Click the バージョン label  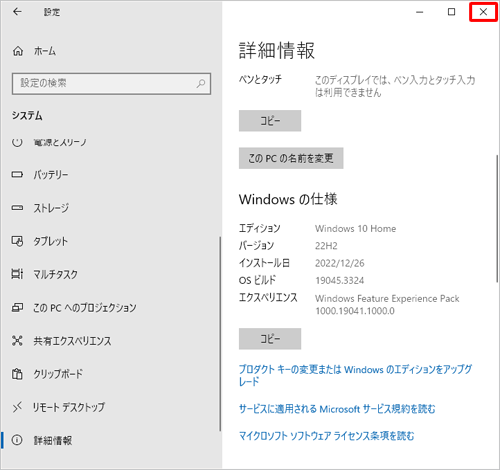point(256,246)
